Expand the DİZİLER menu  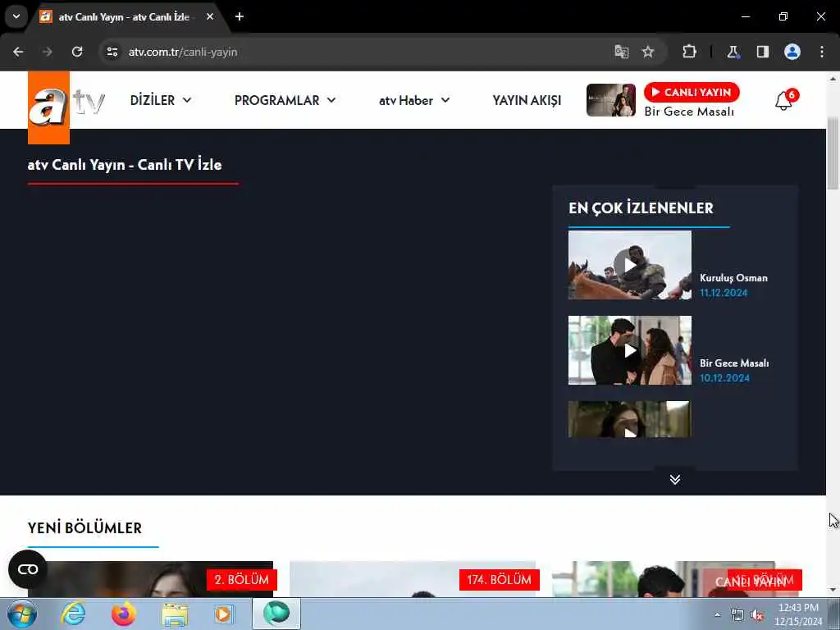pyautogui.click(x=161, y=100)
